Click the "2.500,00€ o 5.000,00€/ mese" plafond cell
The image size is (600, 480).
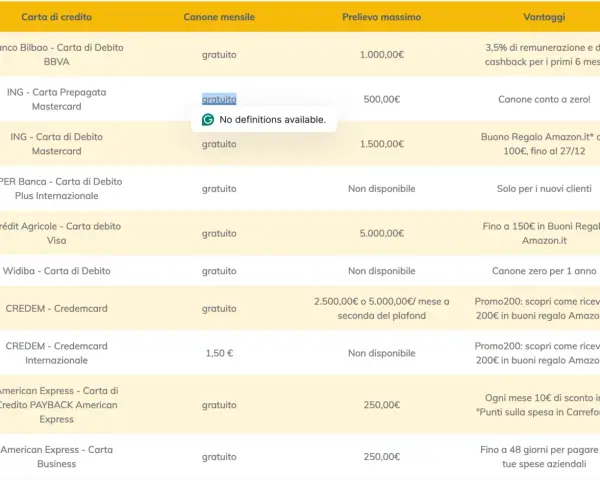pyautogui.click(x=382, y=309)
